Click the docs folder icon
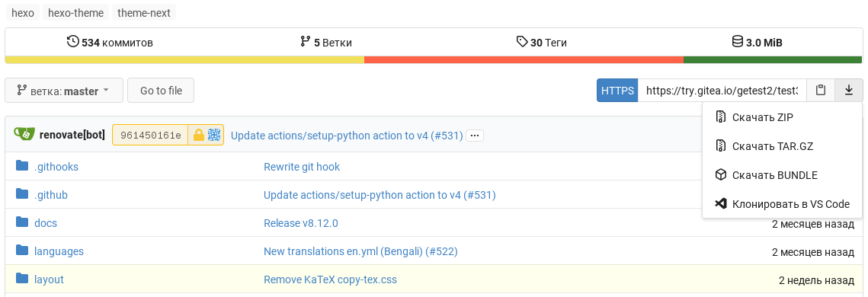 22,222
